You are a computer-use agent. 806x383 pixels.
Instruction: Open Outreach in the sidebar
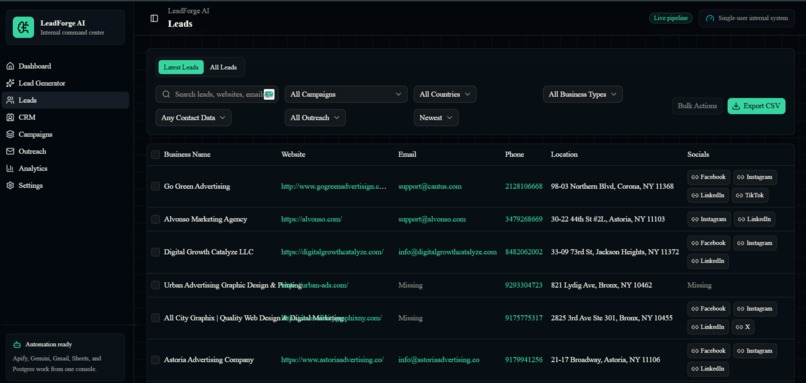click(x=65, y=152)
